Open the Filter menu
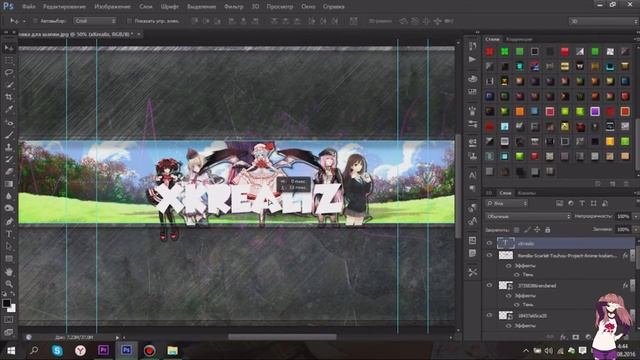Viewport: 640px width, 360px height. pos(233,7)
